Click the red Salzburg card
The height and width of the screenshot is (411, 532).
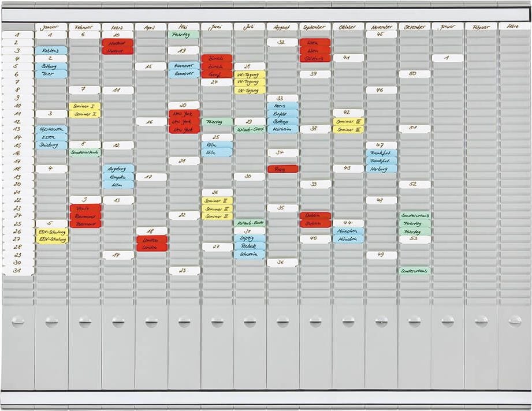[315, 58]
